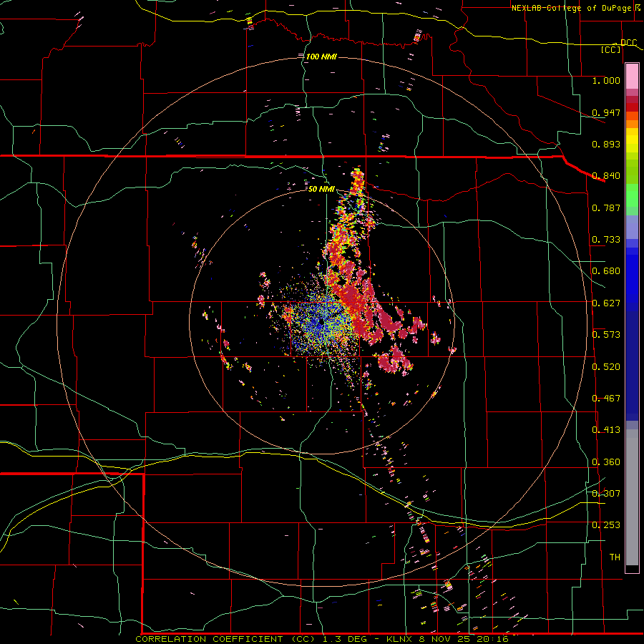Click the [CC] product label

coord(611,49)
